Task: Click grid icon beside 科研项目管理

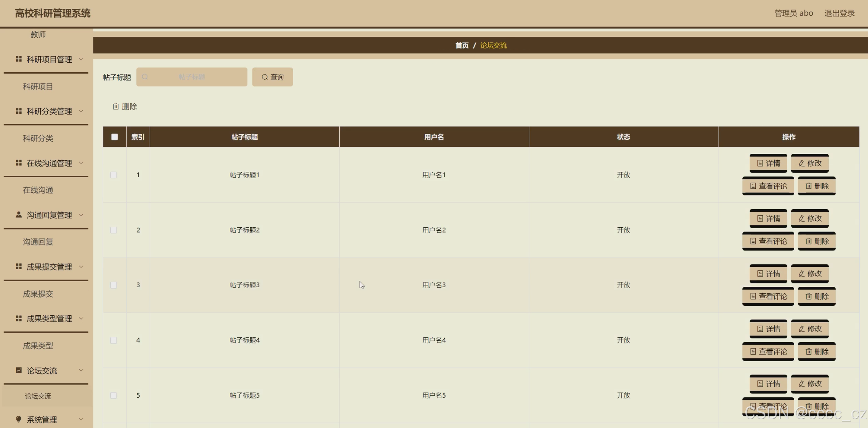Action: coord(18,59)
